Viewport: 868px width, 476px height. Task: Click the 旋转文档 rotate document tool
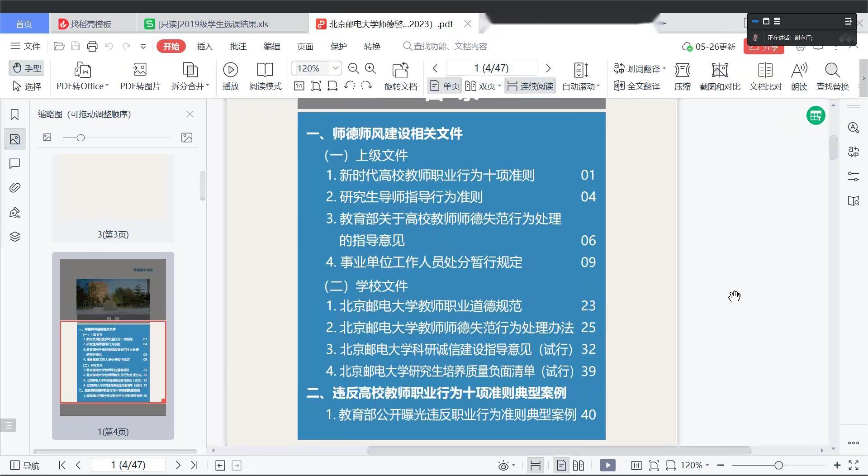[x=400, y=76]
